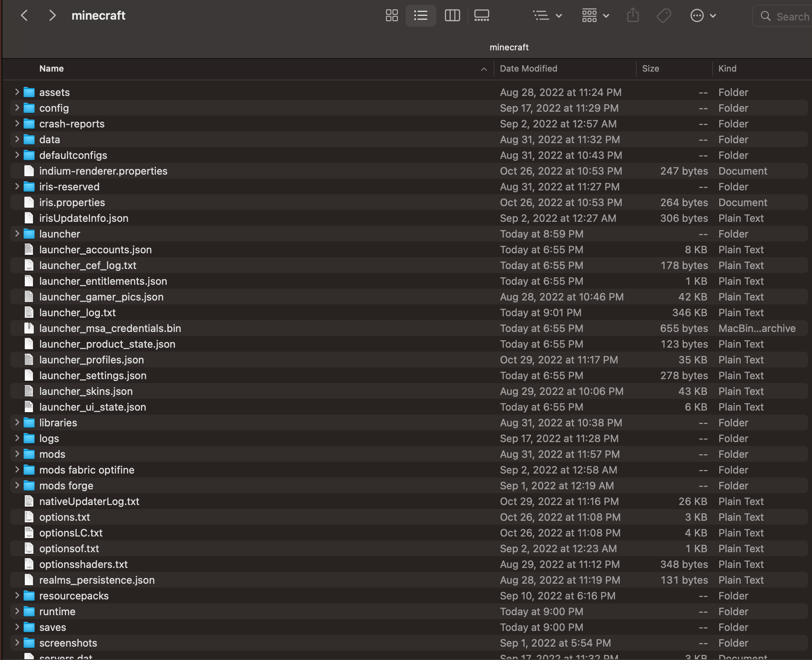Go back with the left arrow

point(24,16)
